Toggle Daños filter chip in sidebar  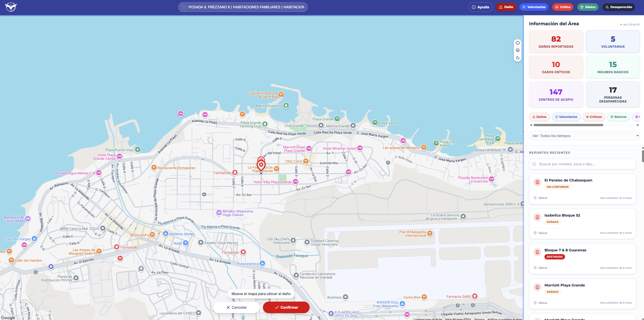pos(539,117)
